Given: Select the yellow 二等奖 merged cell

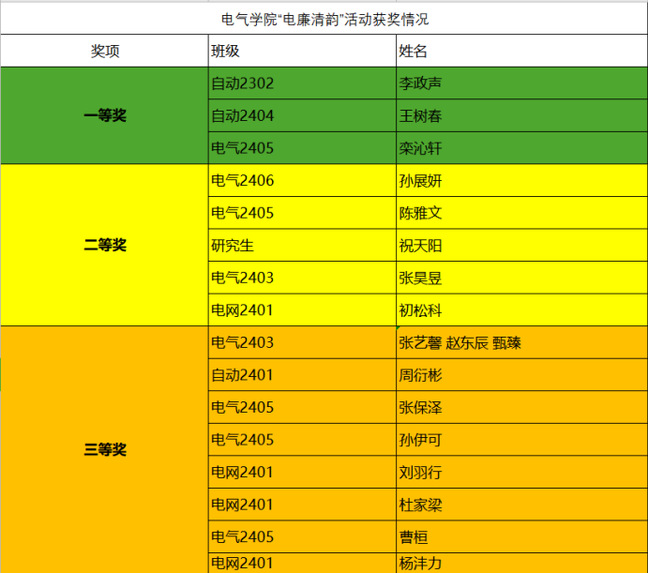Looking at the screenshot, I should (104, 245).
